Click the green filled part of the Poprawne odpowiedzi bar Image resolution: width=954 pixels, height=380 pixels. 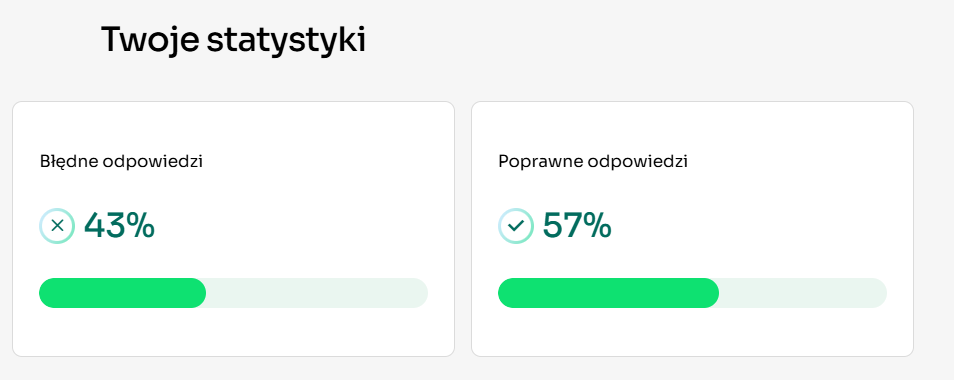point(608,293)
